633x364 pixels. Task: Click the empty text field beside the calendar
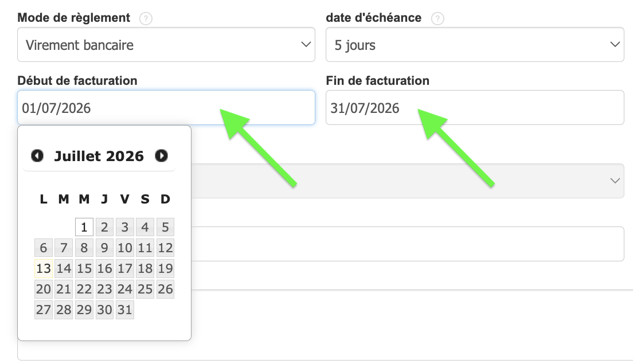[408, 244]
